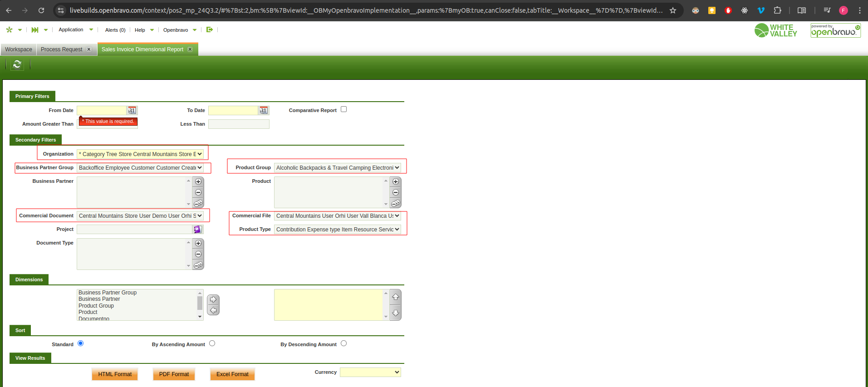This screenshot has height=387, width=868.
Task: Open the Organization dropdown
Action: click(140, 154)
